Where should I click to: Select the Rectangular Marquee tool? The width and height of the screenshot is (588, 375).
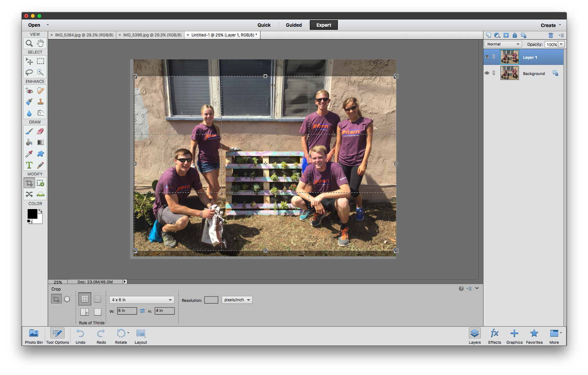pos(41,61)
